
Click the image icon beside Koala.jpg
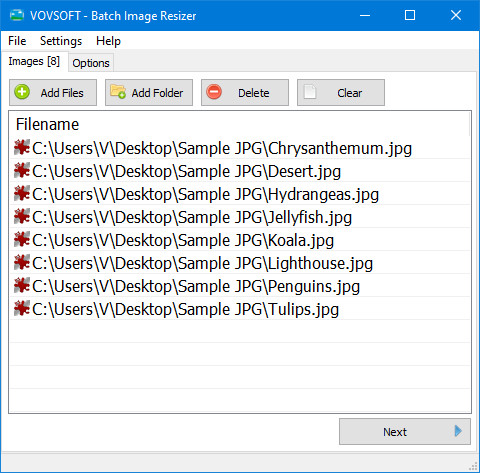click(x=22, y=239)
